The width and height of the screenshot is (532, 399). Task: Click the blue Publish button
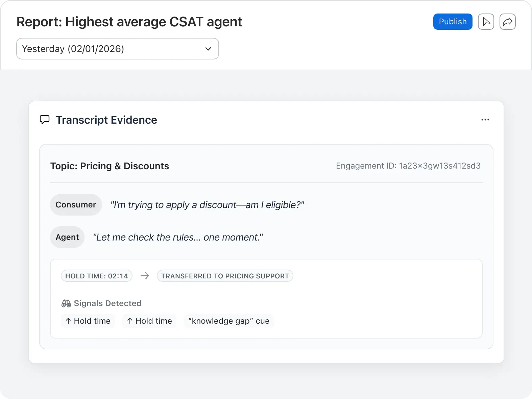coord(453,22)
